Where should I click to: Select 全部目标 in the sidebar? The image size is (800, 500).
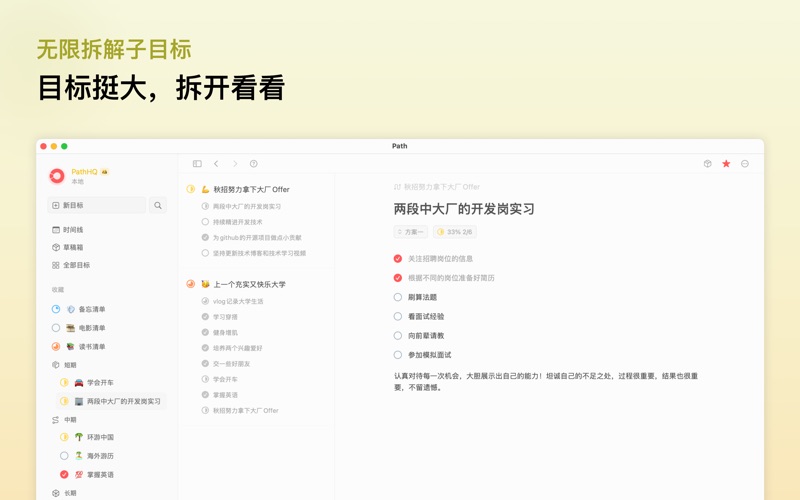click(75, 265)
